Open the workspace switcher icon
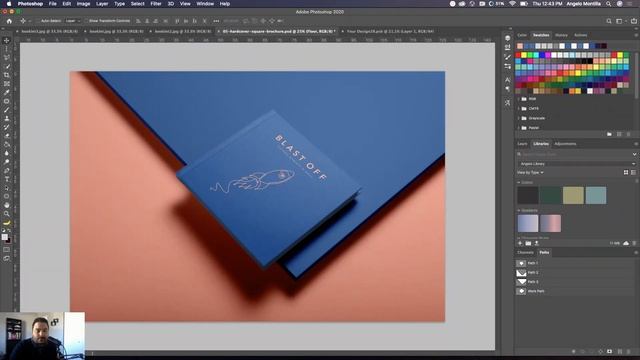640x360 pixels. coord(620,21)
